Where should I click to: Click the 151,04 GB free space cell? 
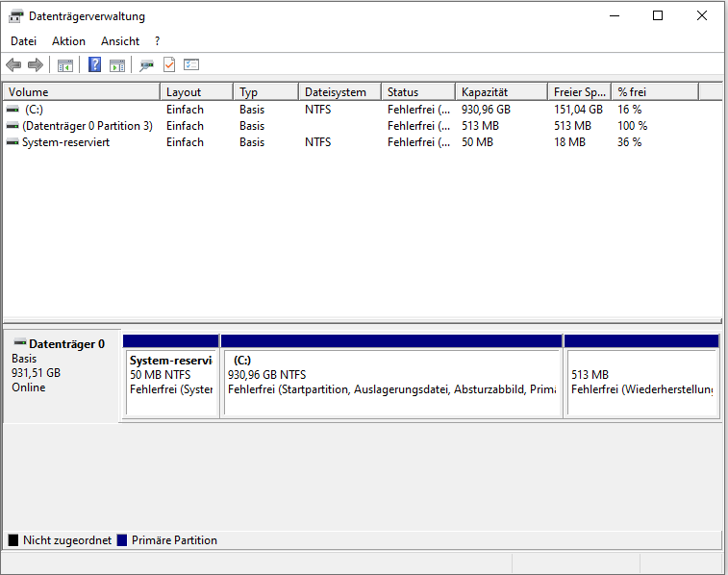[578, 110]
